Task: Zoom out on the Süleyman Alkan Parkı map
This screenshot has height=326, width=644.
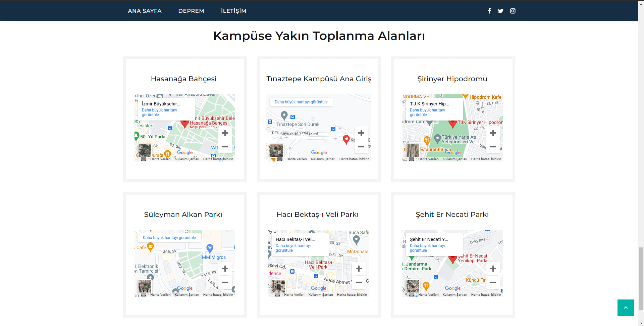Action: pyautogui.click(x=225, y=282)
